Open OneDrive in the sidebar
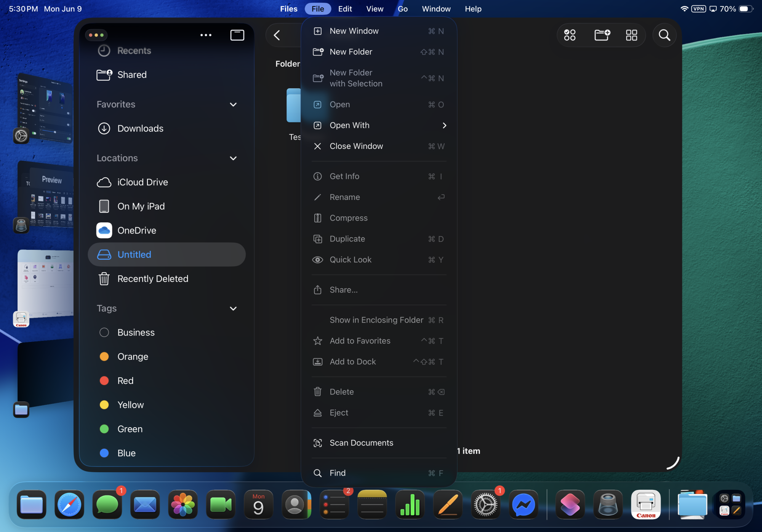The height and width of the screenshot is (532, 762). (x=136, y=230)
